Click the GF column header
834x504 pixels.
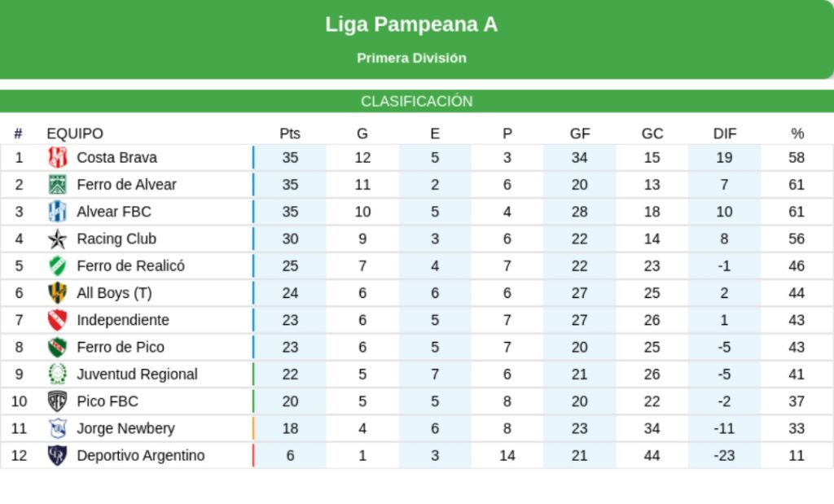coord(580,134)
